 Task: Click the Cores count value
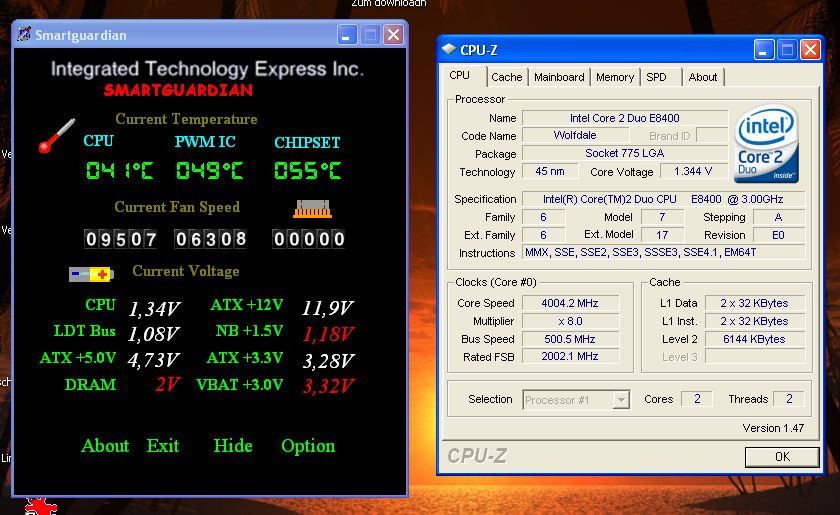[x=697, y=399]
